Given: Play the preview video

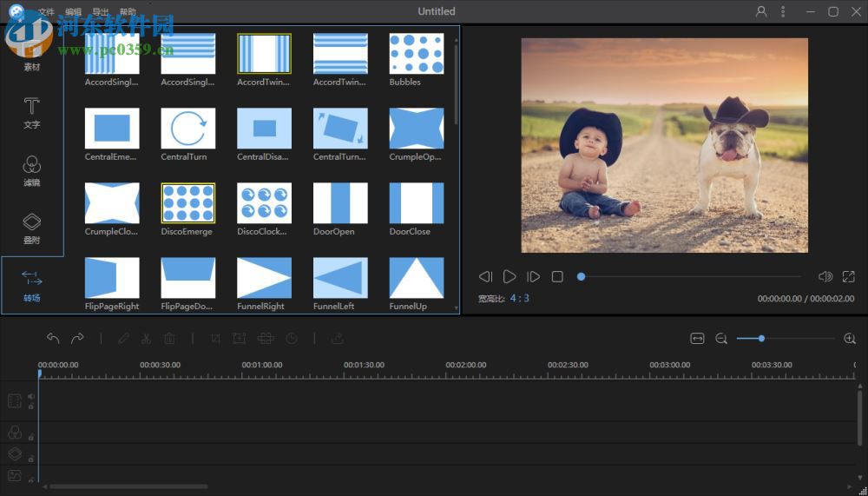Looking at the screenshot, I should click(x=510, y=276).
